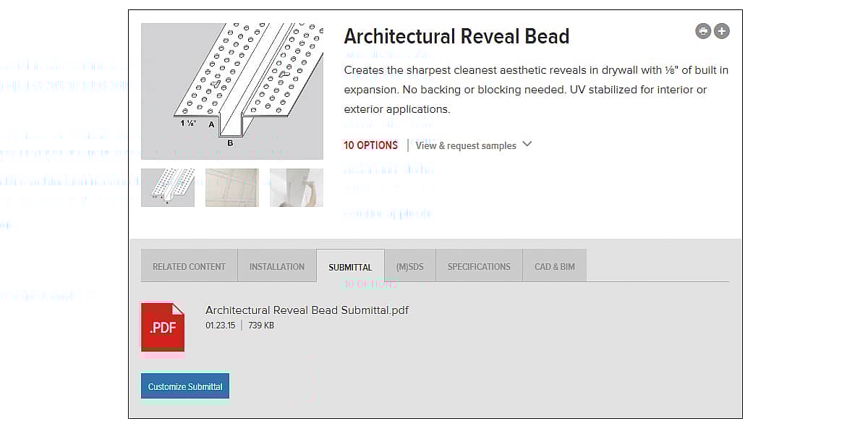
Task: Open the CAD & BIM tab
Action: pyautogui.click(x=554, y=266)
